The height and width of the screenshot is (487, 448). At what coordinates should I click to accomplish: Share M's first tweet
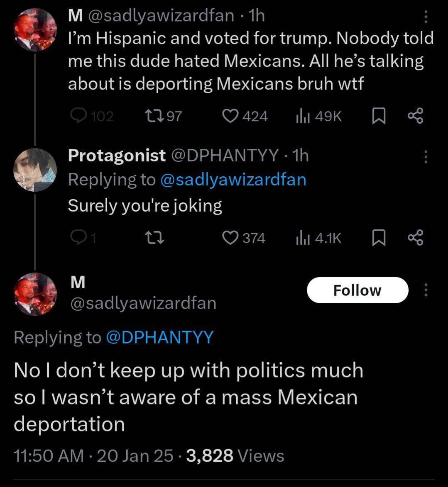415,116
